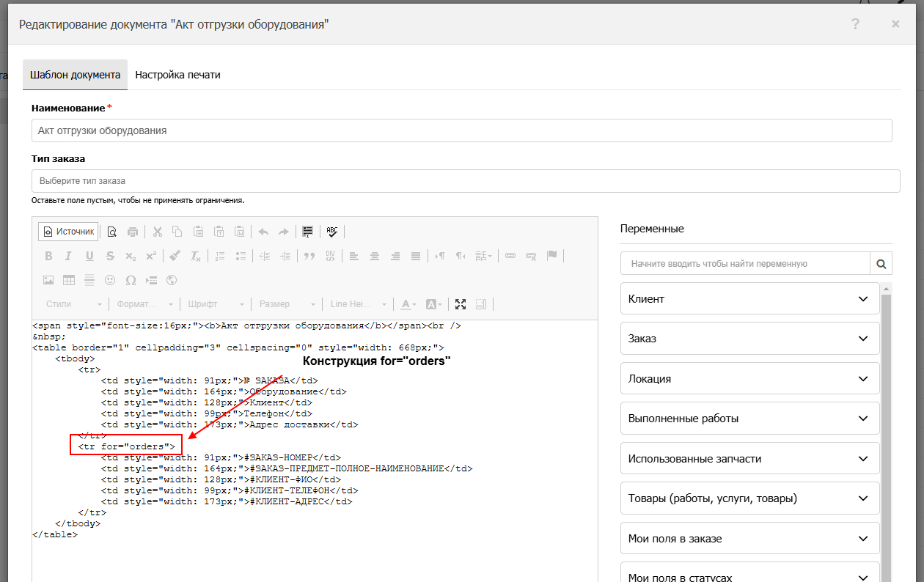Expand the Клиент variables section
The width and height of the screenshot is (924, 582).
(749, 299)
